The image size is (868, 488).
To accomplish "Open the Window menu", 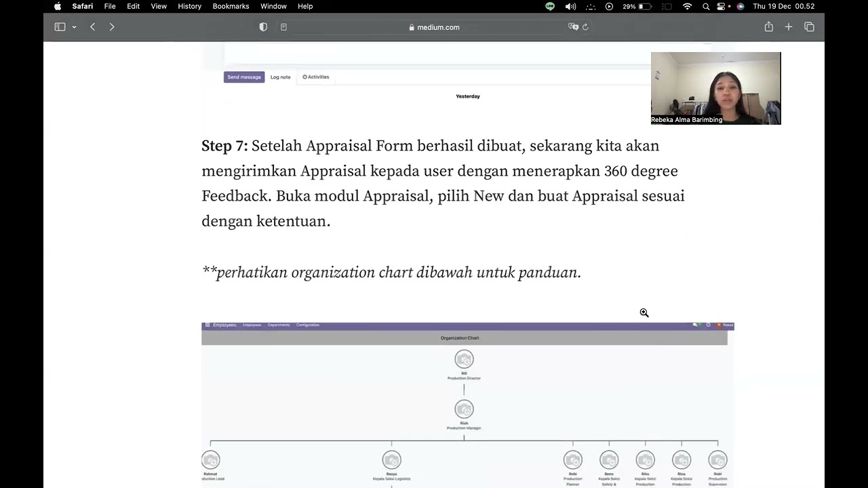I will click(273, 6).
